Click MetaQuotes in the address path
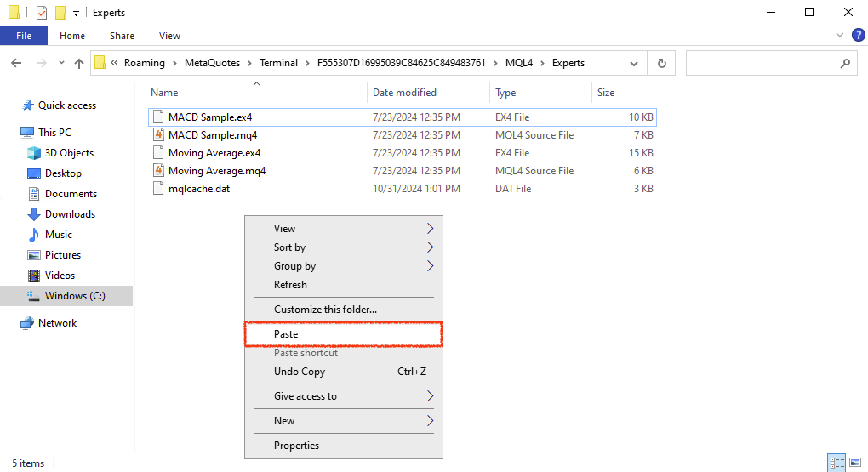 212,63
